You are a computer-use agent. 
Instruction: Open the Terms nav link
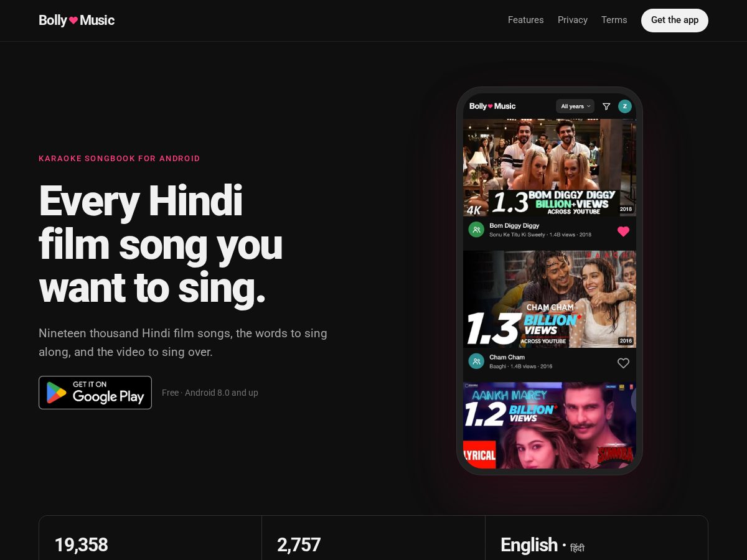click(614, 20)
